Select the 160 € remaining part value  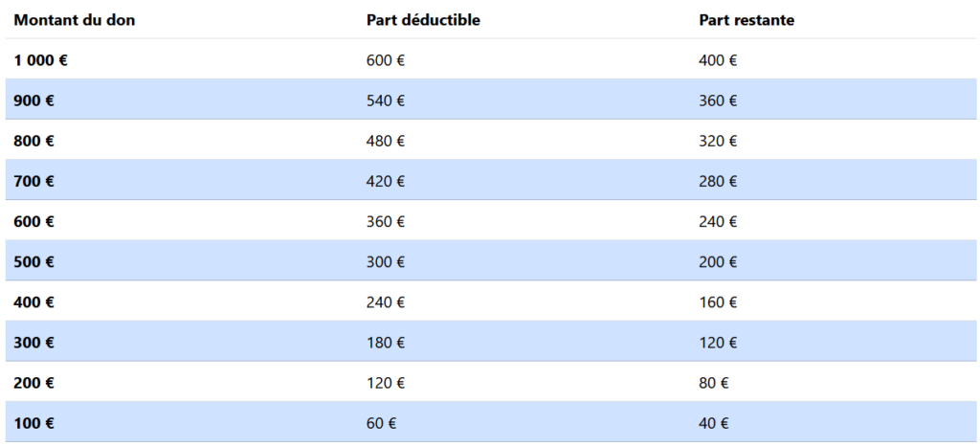[x=718, y=301]
